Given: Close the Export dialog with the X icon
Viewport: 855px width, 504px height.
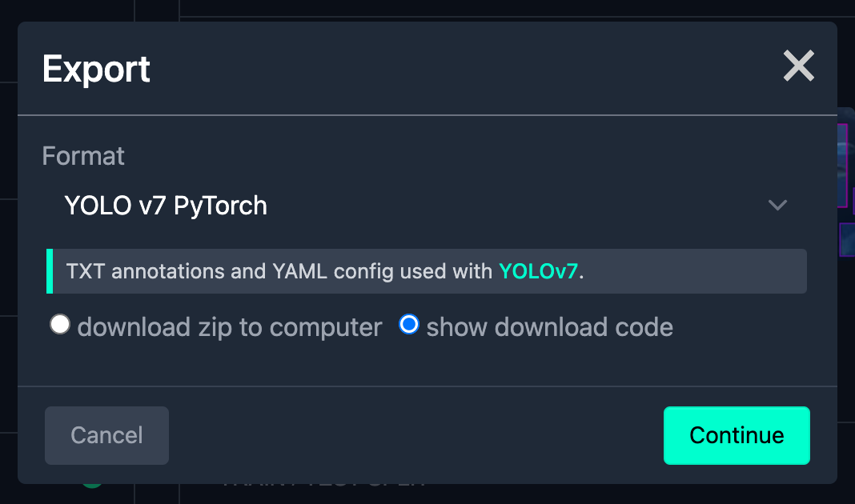Looking at the screenshot, I should 798,67.
